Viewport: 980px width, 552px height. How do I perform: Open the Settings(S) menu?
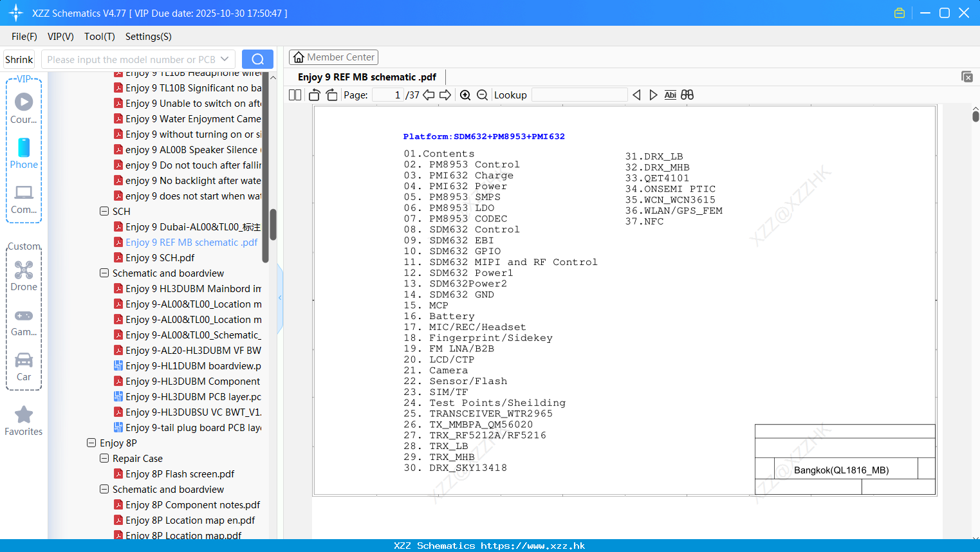(149, 37)
